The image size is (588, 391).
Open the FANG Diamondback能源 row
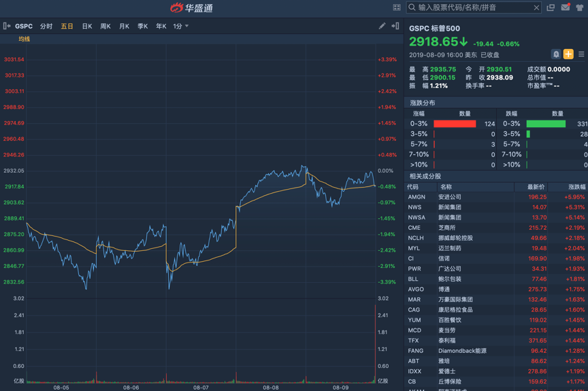point(496,351)
